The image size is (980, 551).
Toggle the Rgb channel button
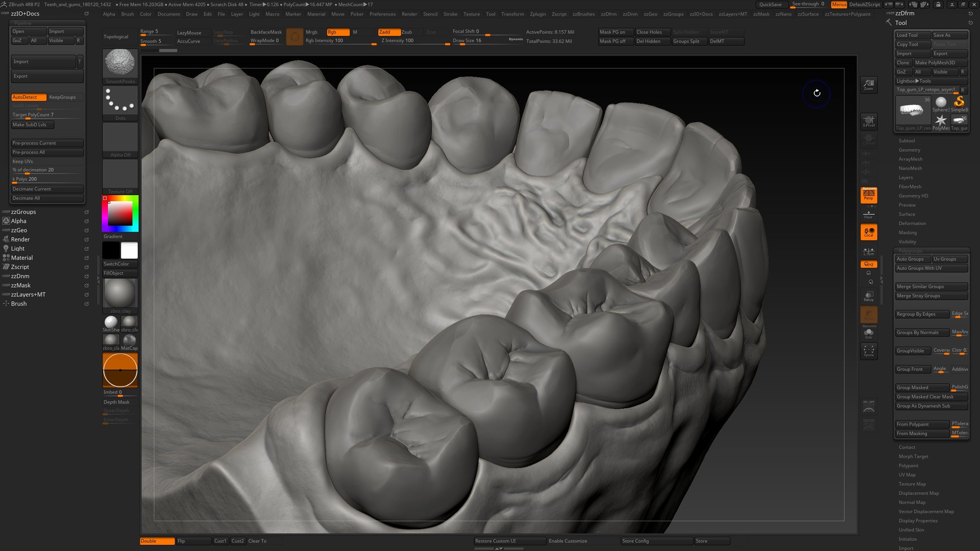[x=337, y=32]
